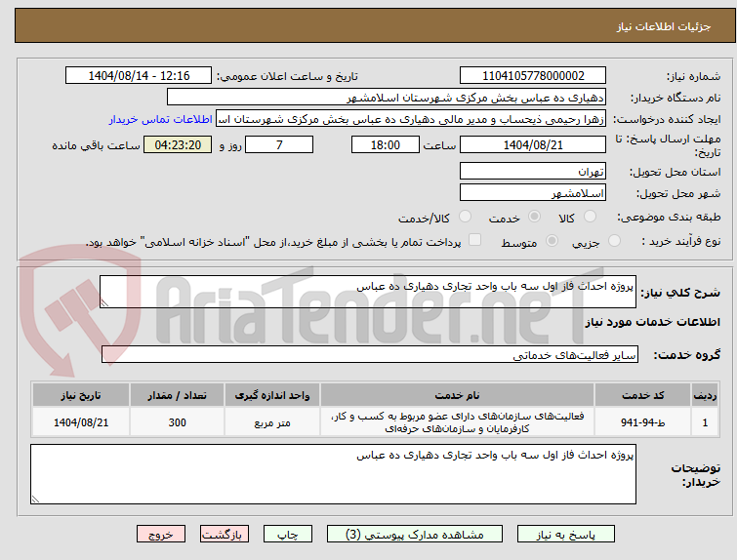Click the remaining time countdown 04:23:20
The width and height of the screenshot is (737, 560).
pos(178,144)
